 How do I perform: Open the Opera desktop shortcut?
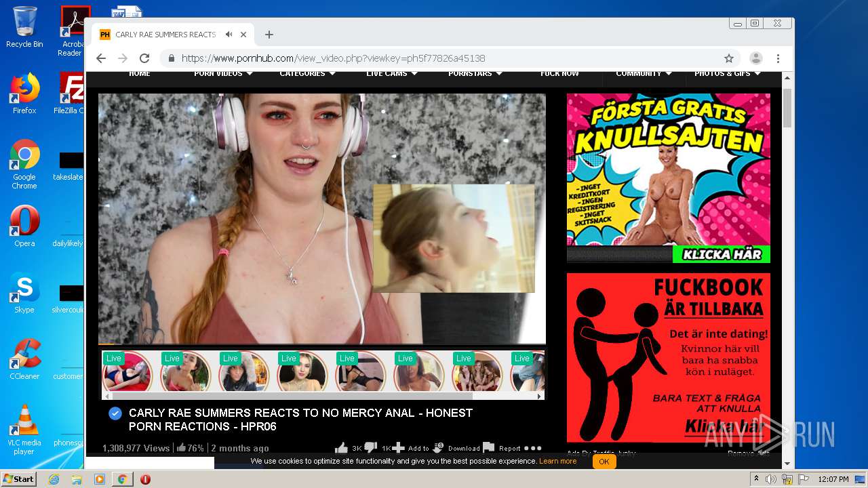tap(24, 226)
